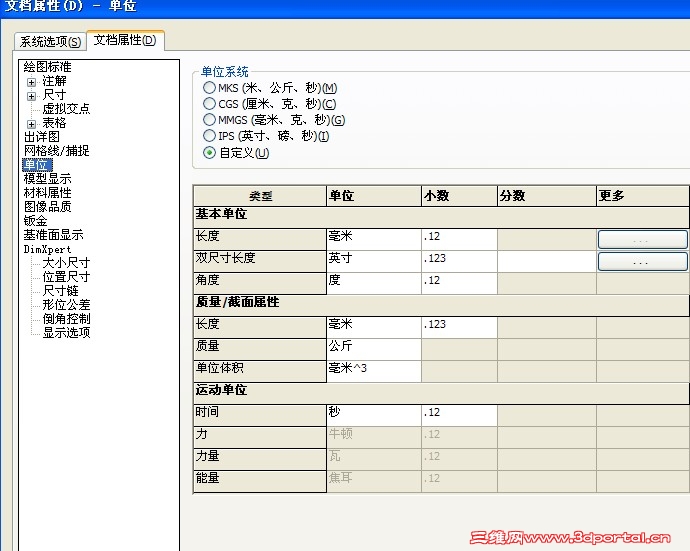Select 形位公差 under DimXpert

[66, 305]
